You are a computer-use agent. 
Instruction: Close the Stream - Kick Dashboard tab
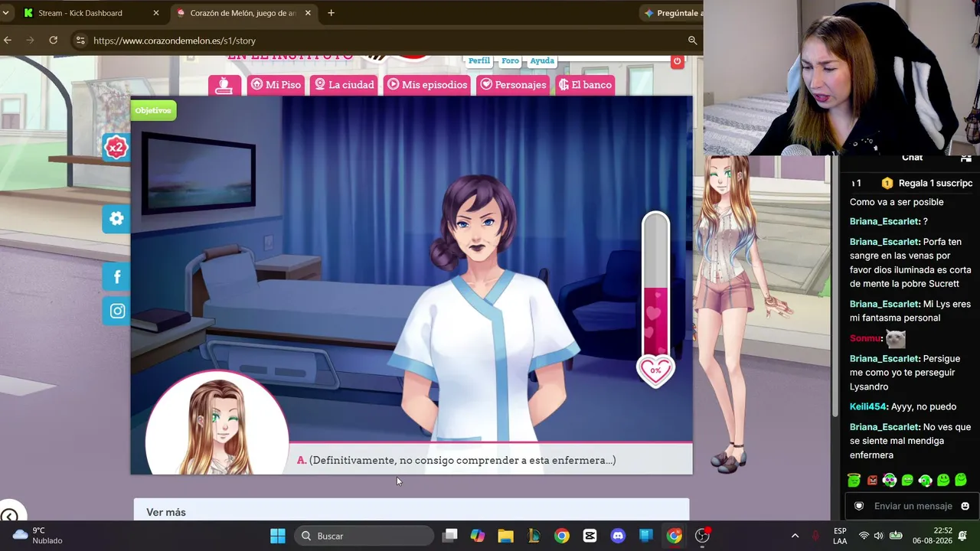[x=156, y=13]
